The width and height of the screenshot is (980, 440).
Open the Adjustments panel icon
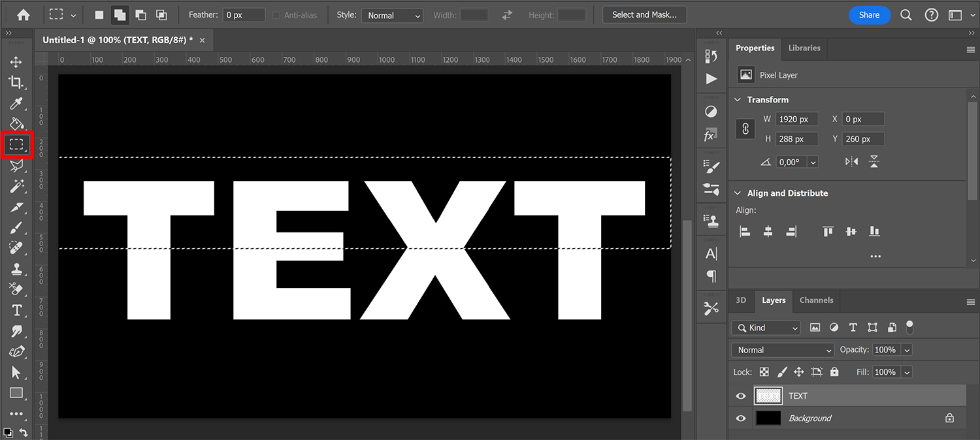click(x=711, y=112)
